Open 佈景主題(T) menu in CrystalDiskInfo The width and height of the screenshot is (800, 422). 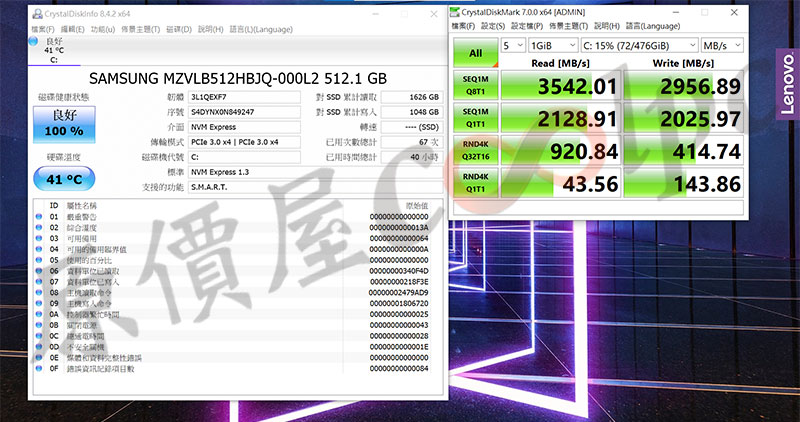click(x=140, y=30)
